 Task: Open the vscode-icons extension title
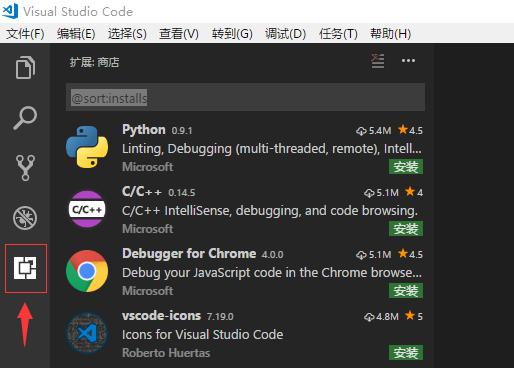(161, 316)
